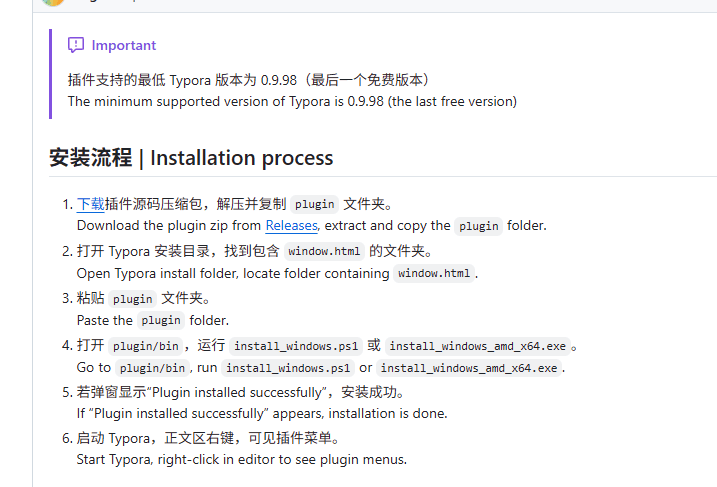Click the plugin code tag after 'copy the'
Screen dimensions: 717x487
pos(478,226)
